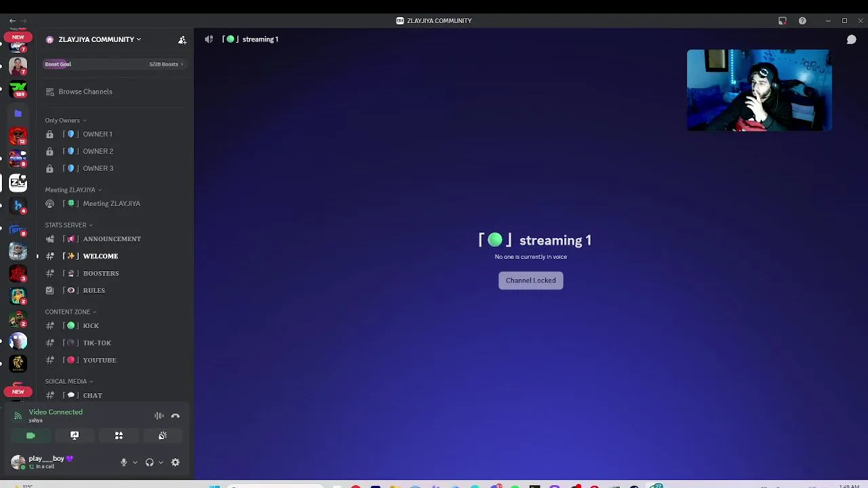Open microphone input options chevron
The width and height of the screenshot is (868, 488).
coord(135,462)
